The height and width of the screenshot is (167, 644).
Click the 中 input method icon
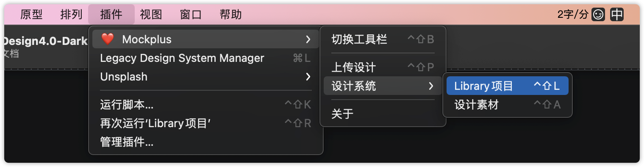[617, 15]
